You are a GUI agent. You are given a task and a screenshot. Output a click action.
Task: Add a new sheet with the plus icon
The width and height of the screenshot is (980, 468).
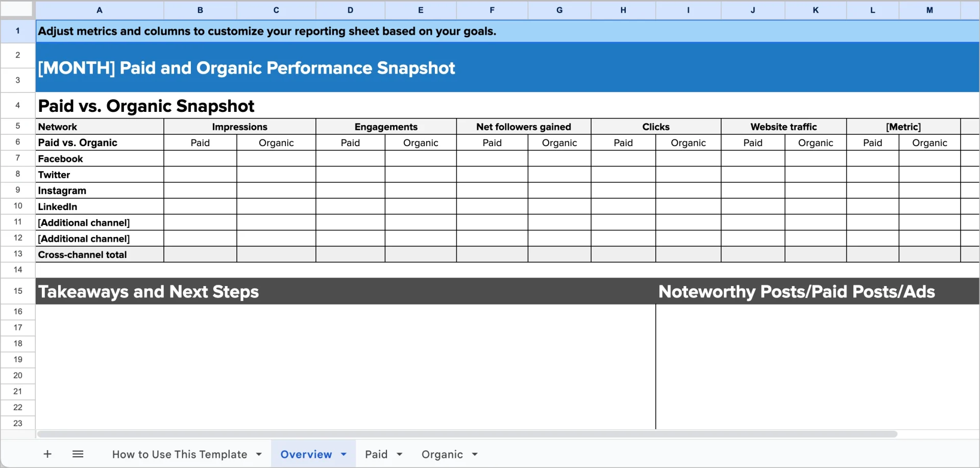[47, 454]
